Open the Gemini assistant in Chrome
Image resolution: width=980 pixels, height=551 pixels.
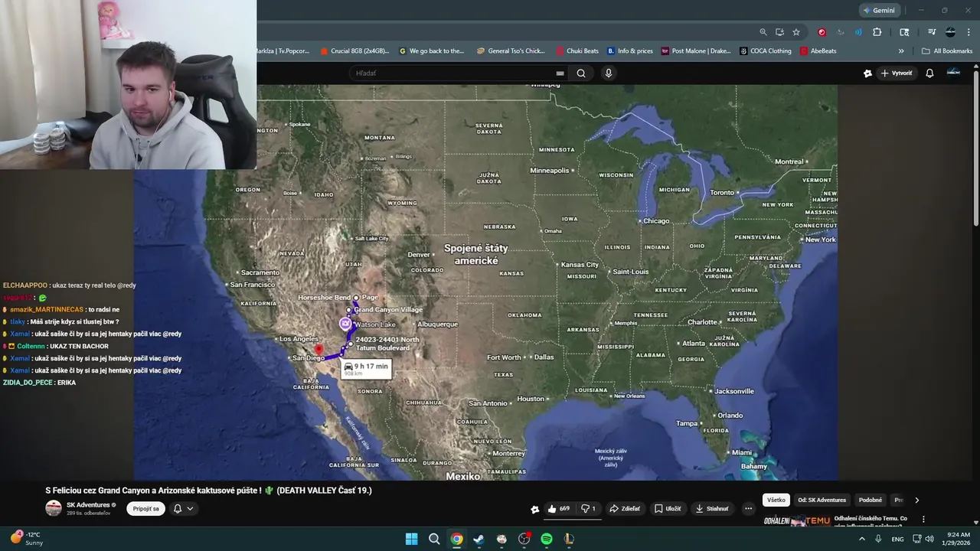coord(880,11)
